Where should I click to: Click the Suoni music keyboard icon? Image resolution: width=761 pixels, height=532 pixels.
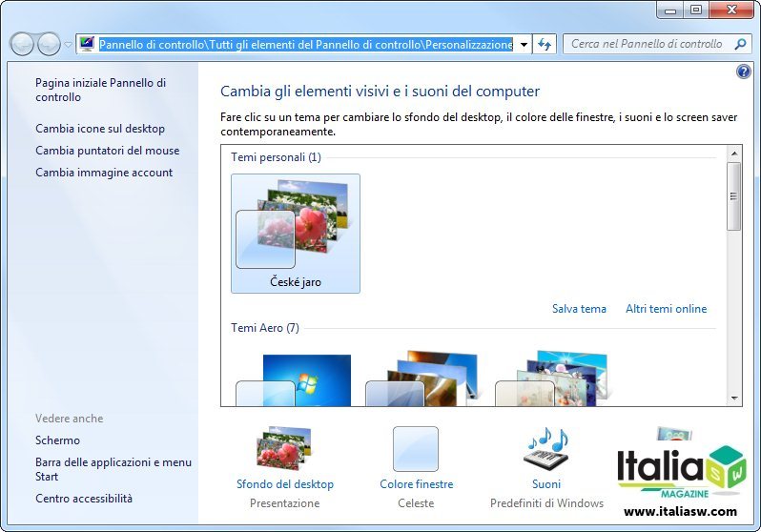pyautogui.click(x=546, y=449)
